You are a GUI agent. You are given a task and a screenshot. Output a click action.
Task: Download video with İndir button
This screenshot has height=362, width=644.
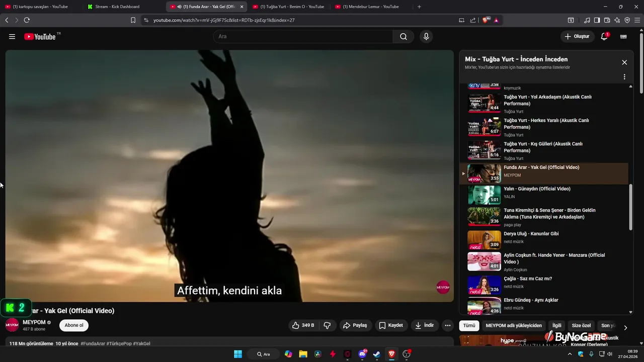coord(424,325)
